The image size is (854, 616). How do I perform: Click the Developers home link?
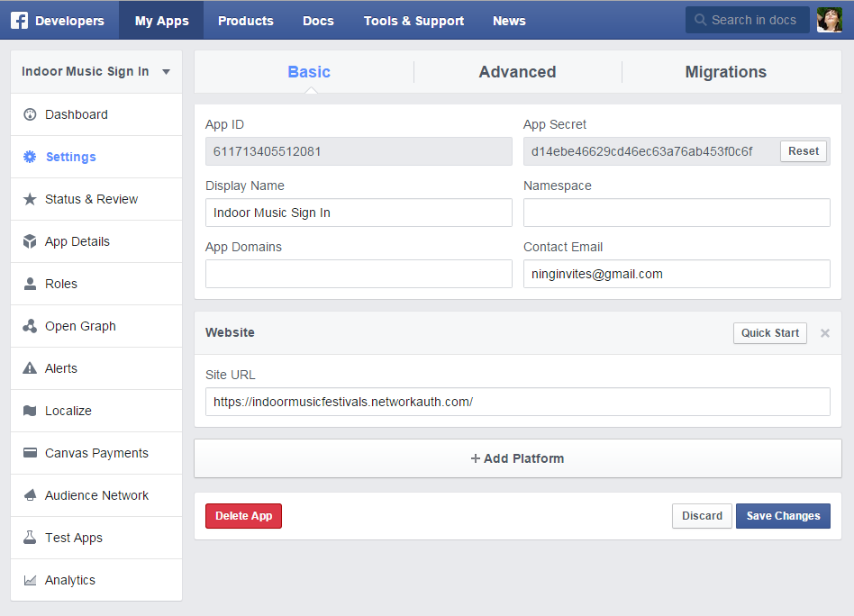tap(69, 21)
